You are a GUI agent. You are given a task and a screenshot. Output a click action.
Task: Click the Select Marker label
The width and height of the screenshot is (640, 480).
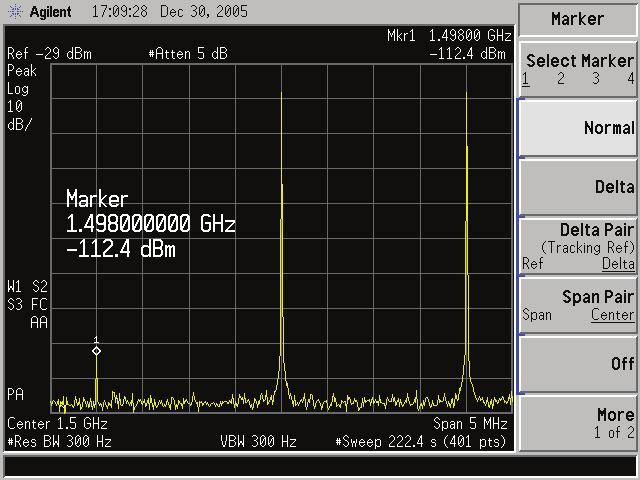[580, 61]
